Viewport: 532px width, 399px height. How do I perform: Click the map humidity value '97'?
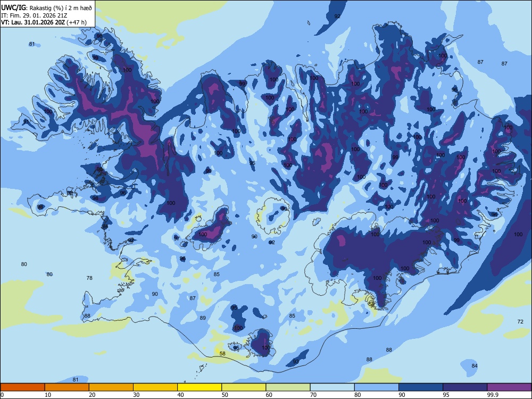[x=177, y=238]
